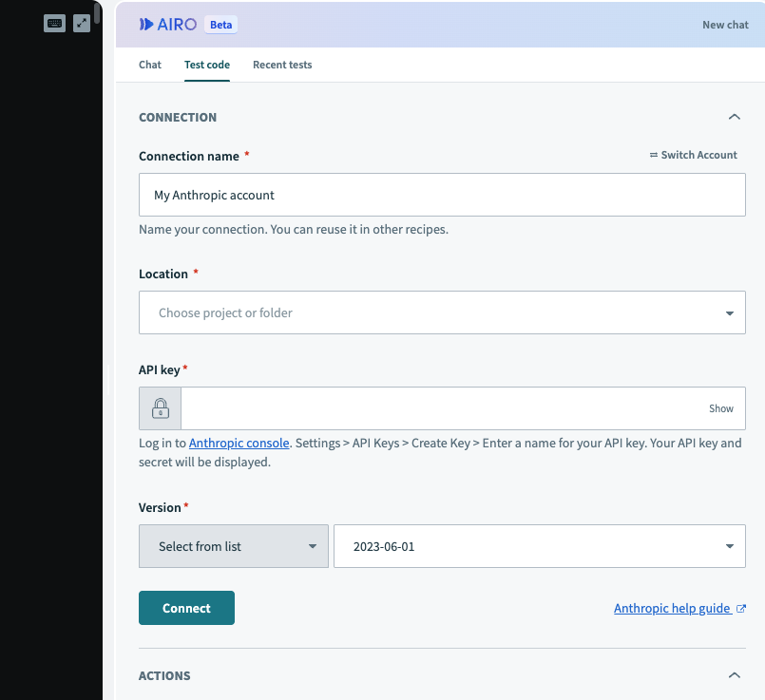Image resolution: width=765 pixels, height=700 pixels.
Task: Open the Recent tests tab
Action: point(282,65)
